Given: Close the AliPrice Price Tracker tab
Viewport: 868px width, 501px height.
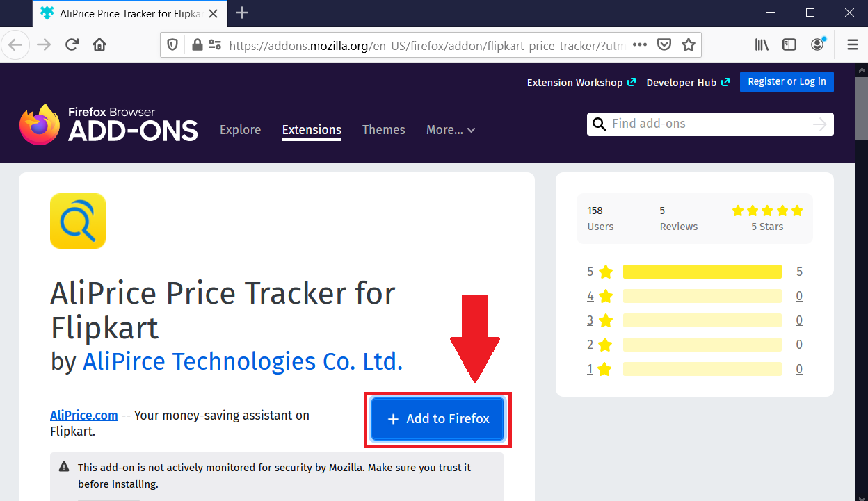Looking at the screenshot, I should tap(214, 13).
